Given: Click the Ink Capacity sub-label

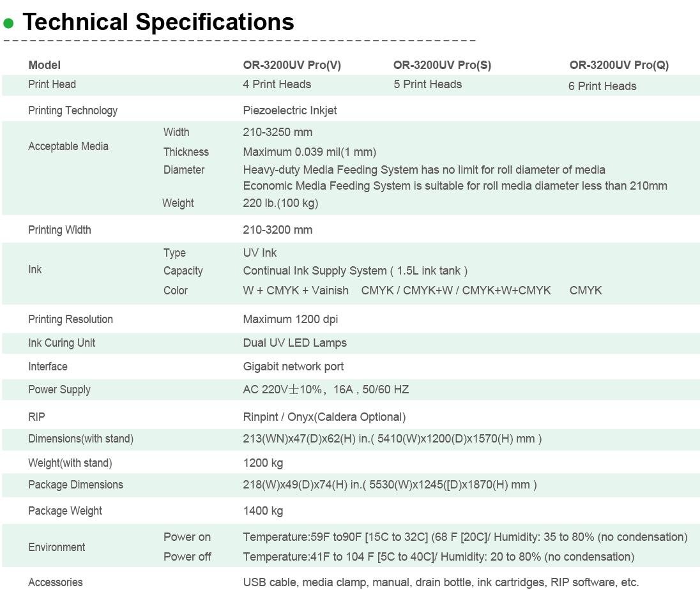Looking at the screenshot, I should click(183, 271).
